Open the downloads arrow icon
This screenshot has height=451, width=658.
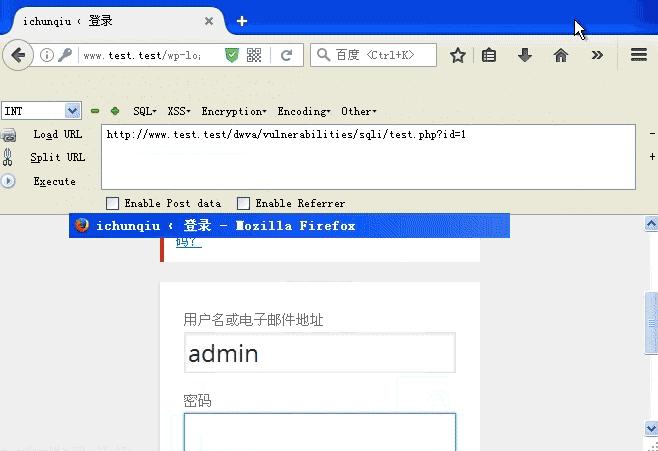coord(525,55)
